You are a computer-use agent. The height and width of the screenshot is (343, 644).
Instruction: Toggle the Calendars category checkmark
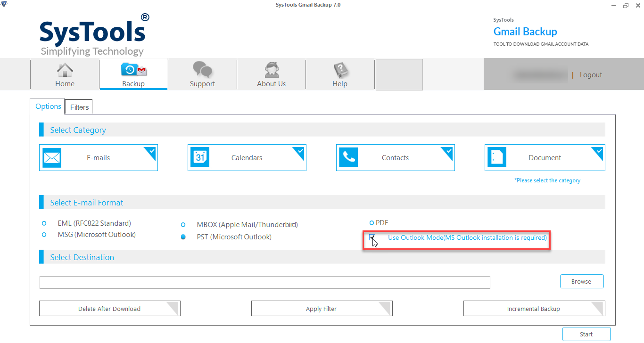[300, 151]
